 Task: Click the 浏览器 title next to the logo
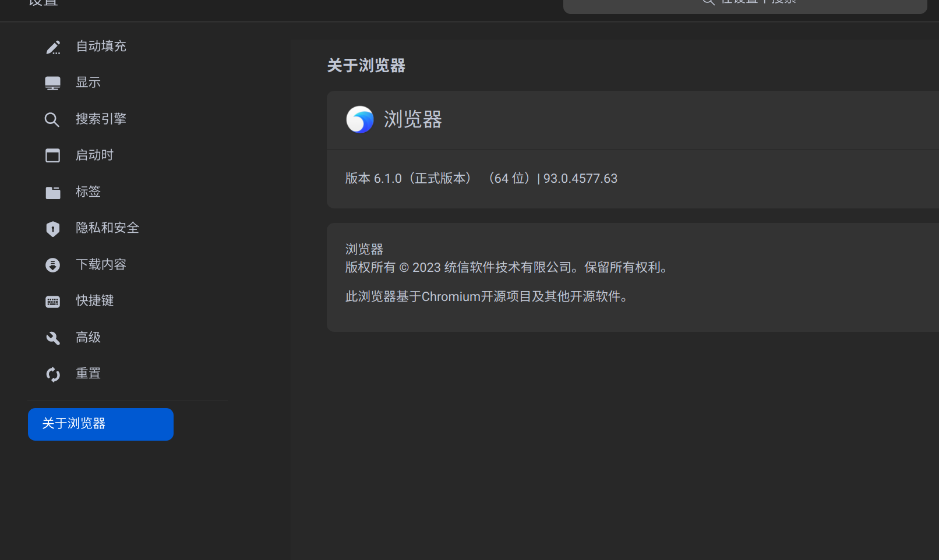pyautogui.click(x=412, y=119)
